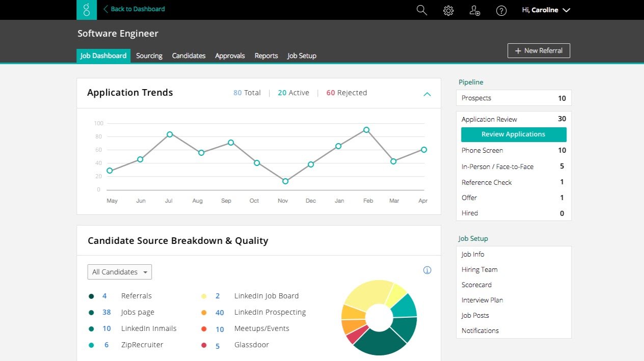Open the settings gear icon
Viewport: 644px width, 361px height.
tap(448, 10)
